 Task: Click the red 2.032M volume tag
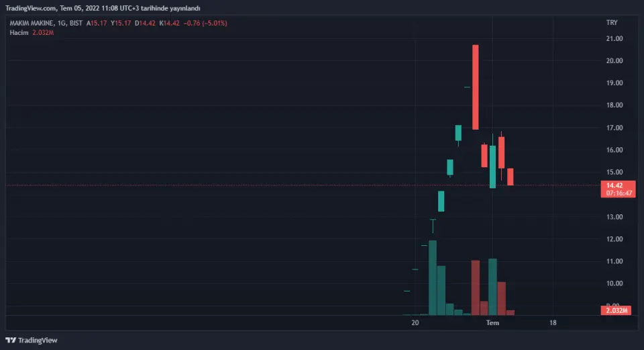616,310
